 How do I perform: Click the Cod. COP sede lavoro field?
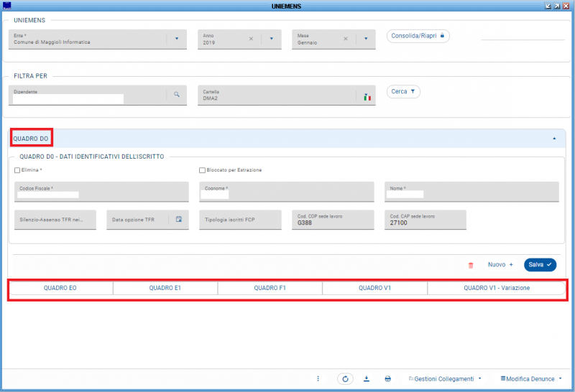pyautogui.click(x=333, y=220)
